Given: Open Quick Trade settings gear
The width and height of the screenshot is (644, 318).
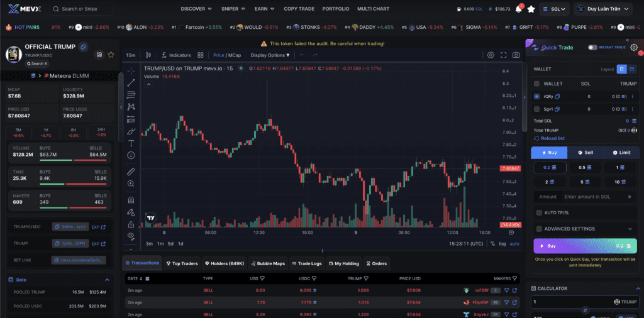Looking at the screenshot, I should 634,47.
